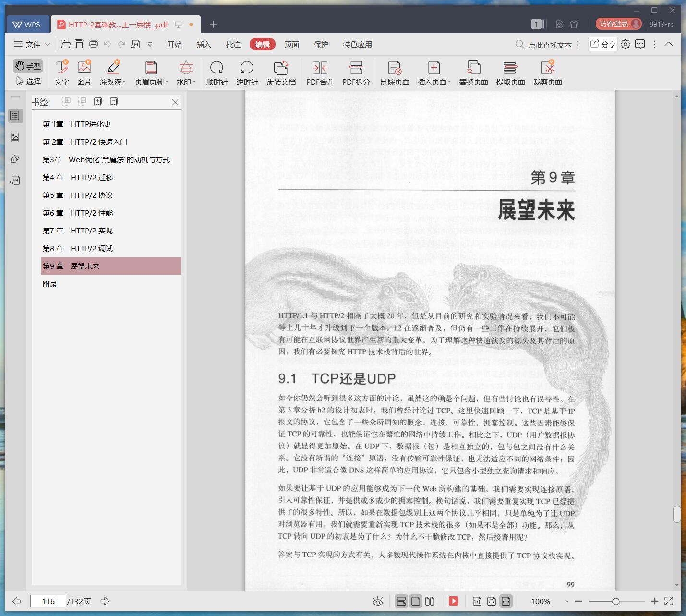Open the zoom percentage dropdown
Image resolution: width=686 pixels, height=616 pixels.
[x=567, y=601]
